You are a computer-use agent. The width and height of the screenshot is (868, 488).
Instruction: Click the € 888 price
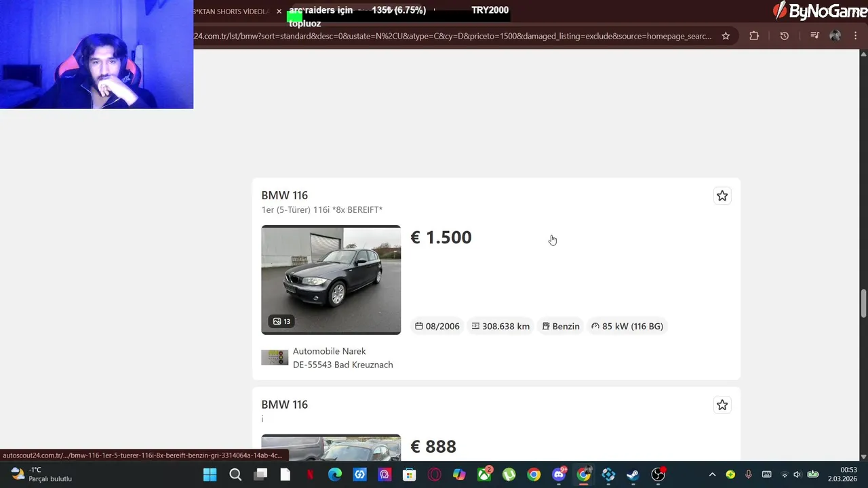(x=433, y=447)
